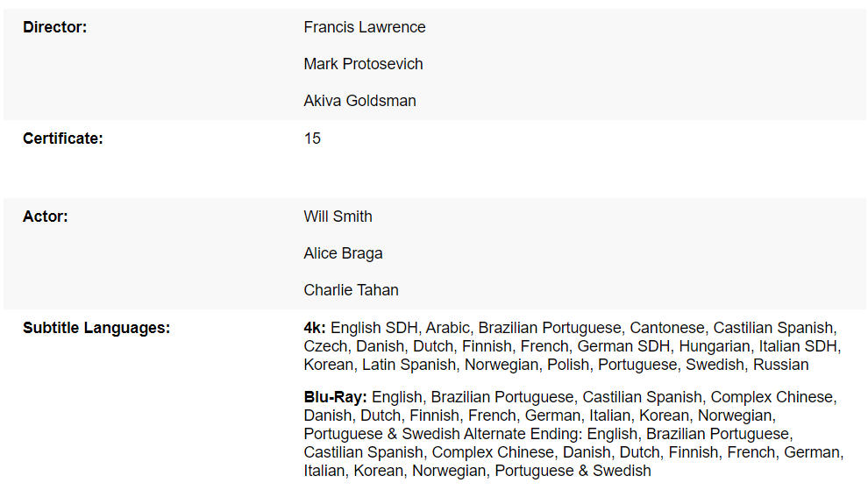Viewport: 868px width, 497px height.
Task: Click on Akiva Goldsman entry
Action: click(359, 101)
